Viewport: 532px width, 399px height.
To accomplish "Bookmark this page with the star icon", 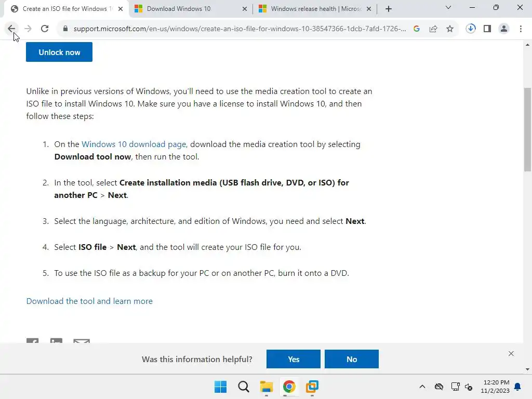I will tap(450, 29).
